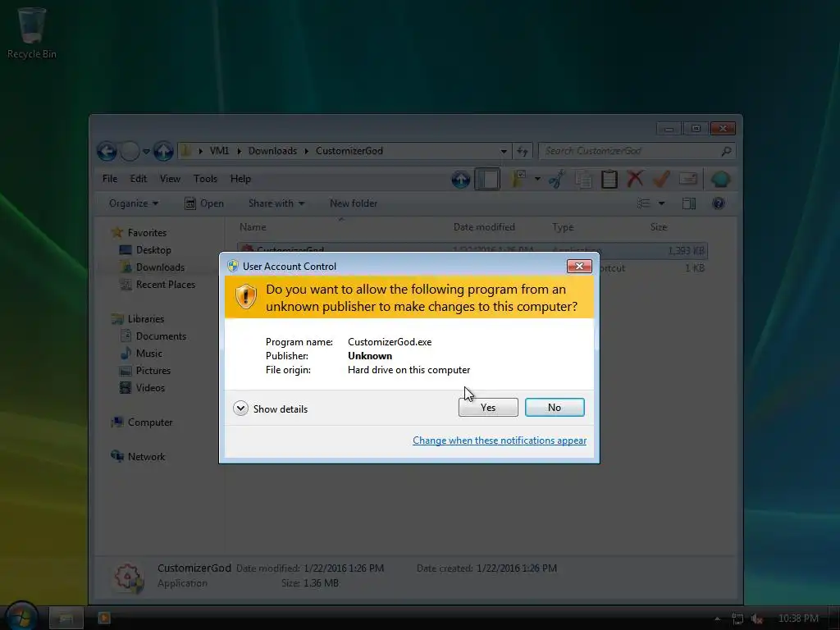Screen dimensions: 840x630
Task: Open the view options dropdown arrow
Action: pos(662,203)
